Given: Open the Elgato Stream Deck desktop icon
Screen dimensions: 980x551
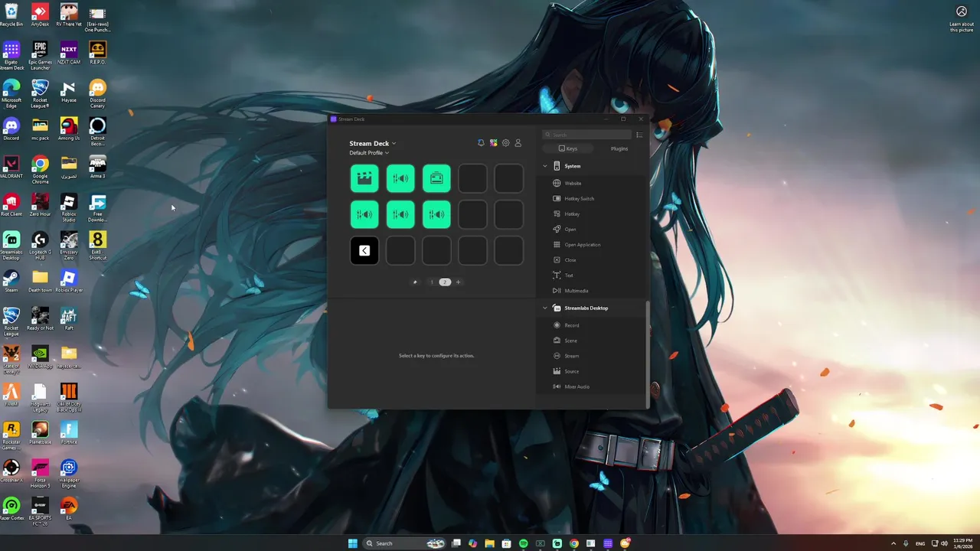Looking at the screenshot, I should [x=11, y=56].
